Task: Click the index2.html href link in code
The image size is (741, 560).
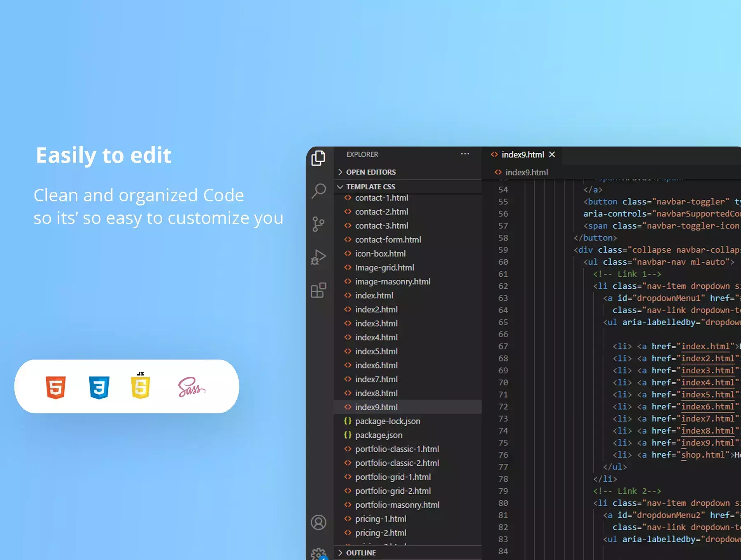Action: 708,358
